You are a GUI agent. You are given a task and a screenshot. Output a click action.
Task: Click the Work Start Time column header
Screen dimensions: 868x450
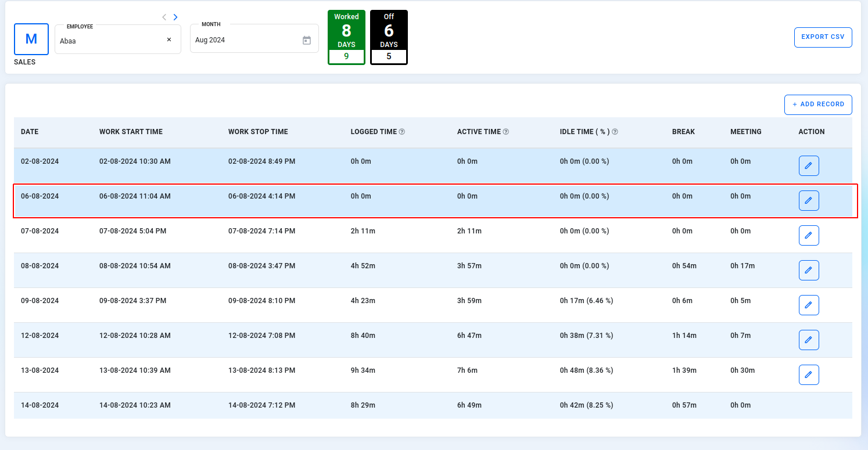click(131, 132)
